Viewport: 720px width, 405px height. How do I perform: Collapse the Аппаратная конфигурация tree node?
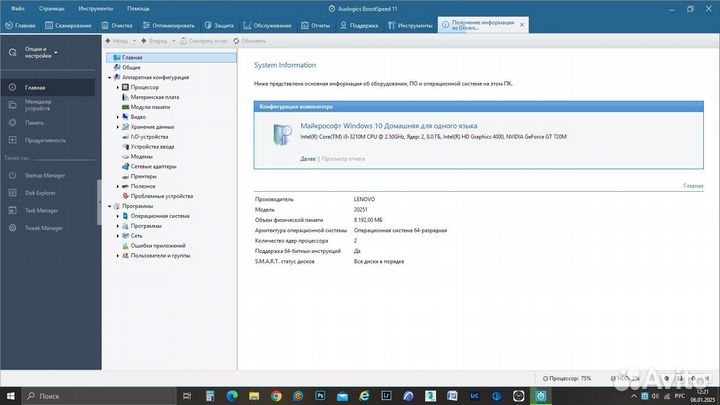[109, 78]
